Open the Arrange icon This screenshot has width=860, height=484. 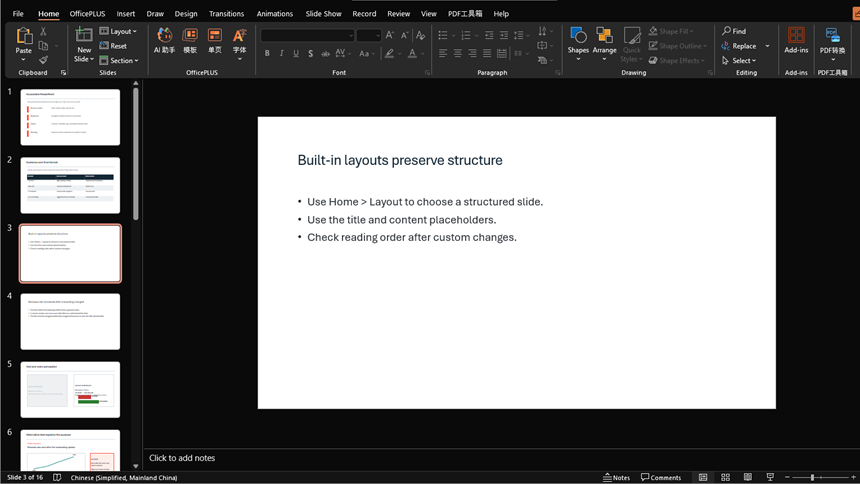coord(604,35)
